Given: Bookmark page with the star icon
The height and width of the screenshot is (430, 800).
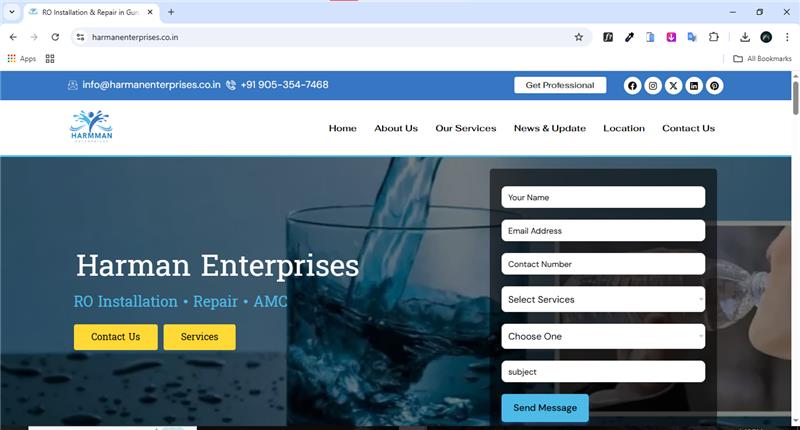Looking at the screenshot, I should 579,37.
